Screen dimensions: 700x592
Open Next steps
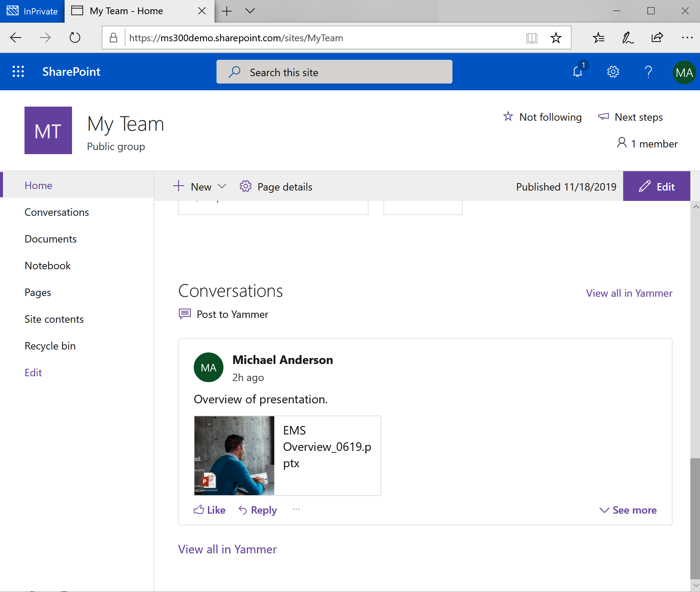point(631,117)
